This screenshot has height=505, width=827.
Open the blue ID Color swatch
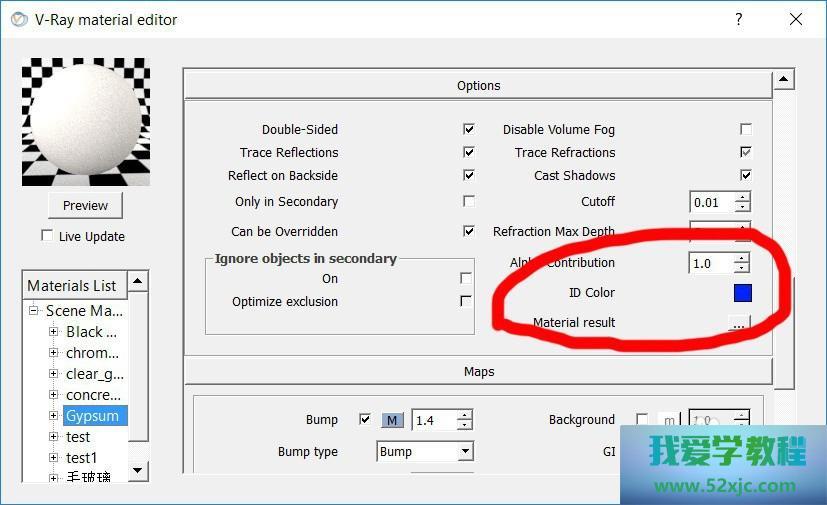[741, 293]
